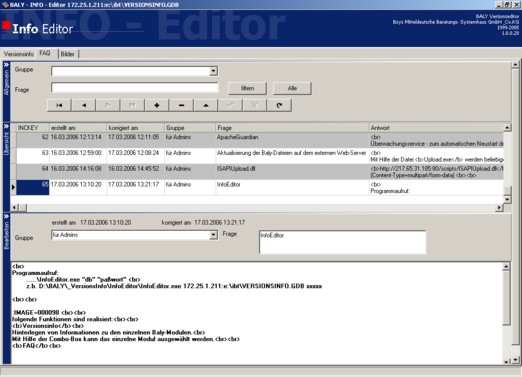This screenshot has width=522, height=378.
Task: Click grid vertical scrollbar down arrow
Action: [507, 199]
